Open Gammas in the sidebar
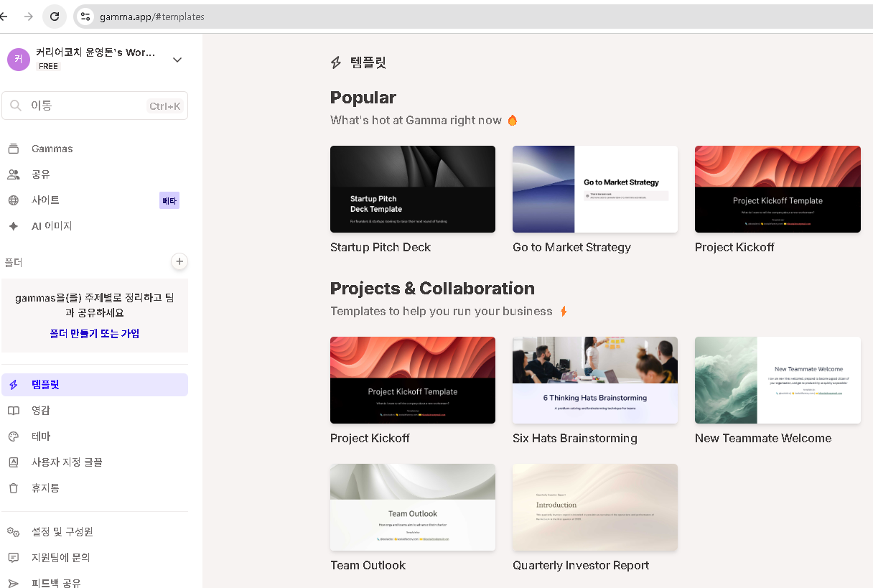This screenshot has width=873, height=588. coord(94,149)
